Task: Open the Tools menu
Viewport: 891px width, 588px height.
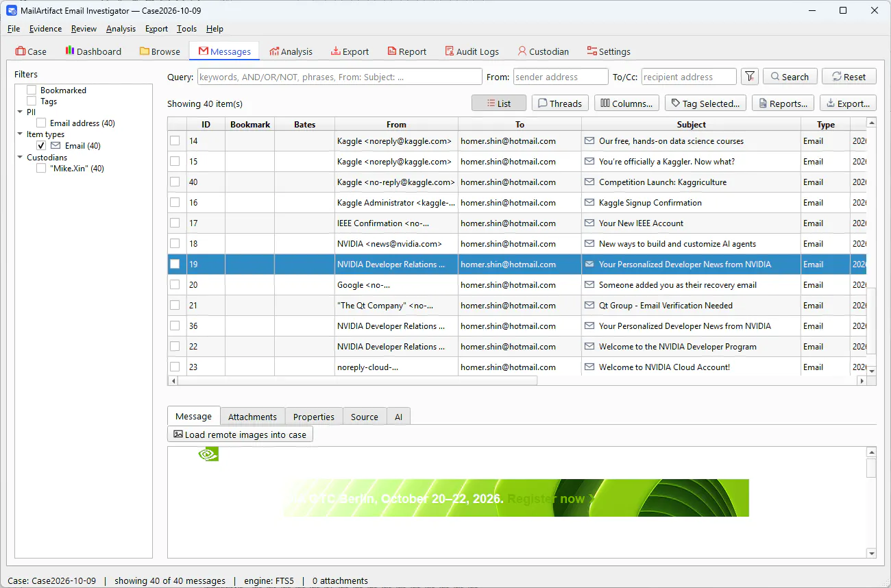Action: pyautogui.click(x=186, y=29)
